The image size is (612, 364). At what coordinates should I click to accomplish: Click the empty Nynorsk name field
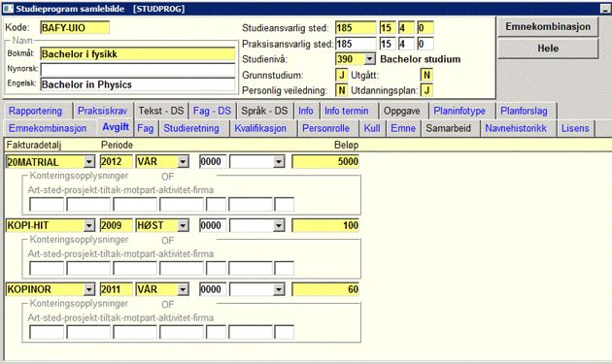[138, 70]
